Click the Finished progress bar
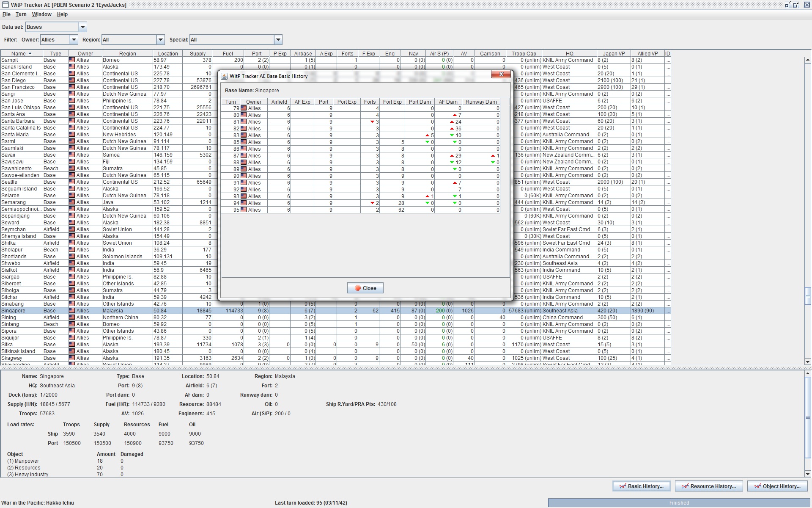Screen dimensions: 812x508 coord(679,503)
